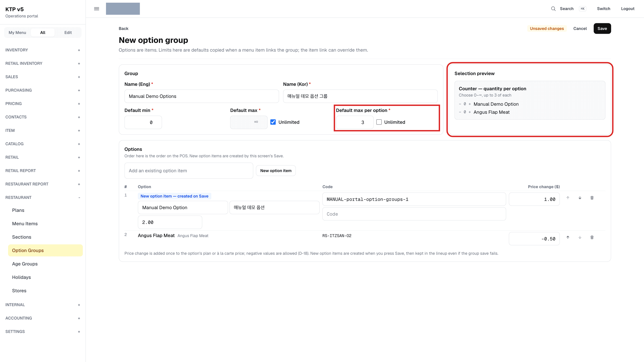Edit price change field showing 1.00
The image size is (644, 362).
pyautogui.click(x=534, y=199)
